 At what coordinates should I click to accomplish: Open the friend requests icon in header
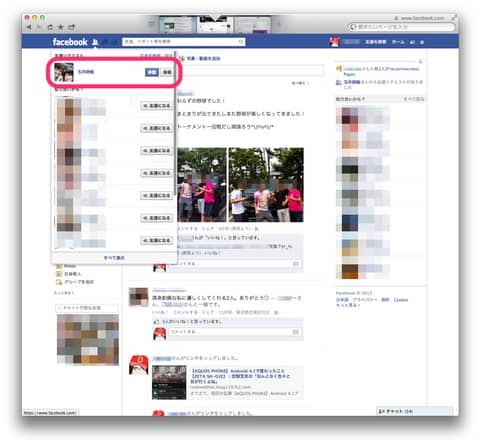[x=95, y=42]
